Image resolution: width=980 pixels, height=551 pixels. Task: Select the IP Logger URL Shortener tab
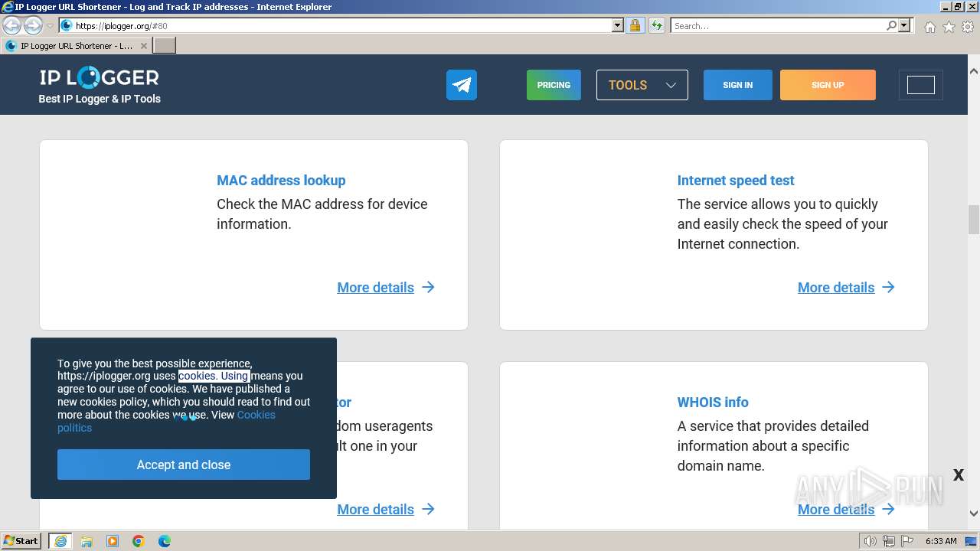(76, 46)
